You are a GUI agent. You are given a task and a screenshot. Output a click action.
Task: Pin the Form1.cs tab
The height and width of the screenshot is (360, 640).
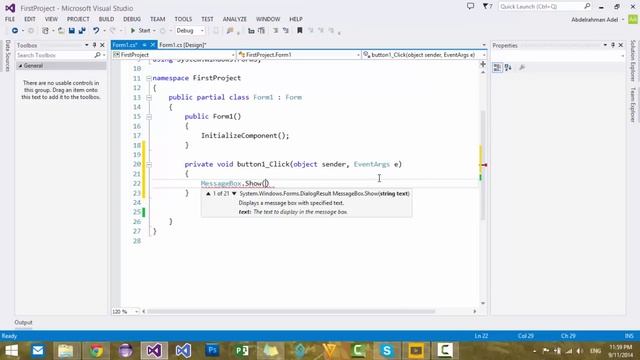point(144,45)
